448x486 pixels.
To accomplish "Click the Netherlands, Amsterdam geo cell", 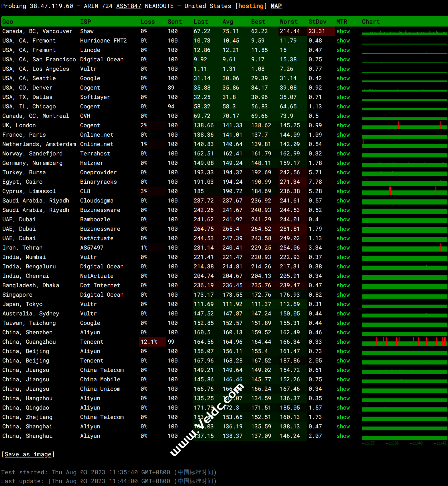I will click(39, 144).
